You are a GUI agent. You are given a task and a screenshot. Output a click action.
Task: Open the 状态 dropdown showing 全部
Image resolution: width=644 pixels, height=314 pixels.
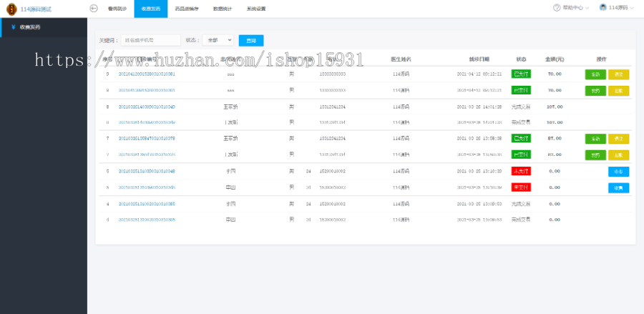218,40
